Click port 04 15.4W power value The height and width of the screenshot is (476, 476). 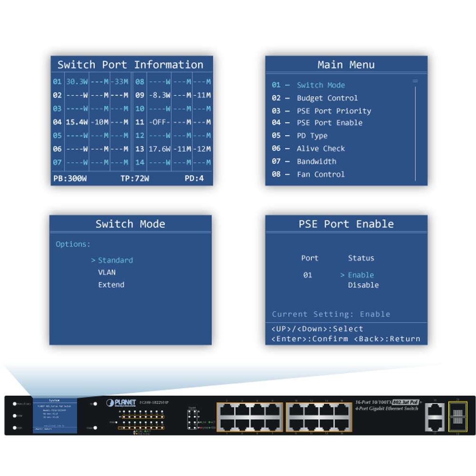coord(77,122)
